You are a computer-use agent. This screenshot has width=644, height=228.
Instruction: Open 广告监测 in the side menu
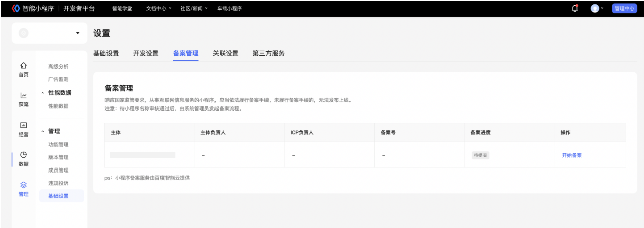tap(58, 79)
